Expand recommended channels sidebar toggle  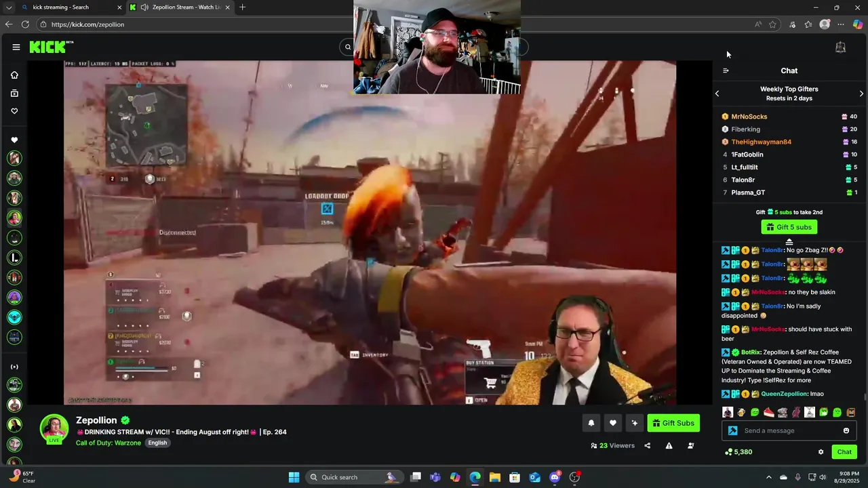[14, 367]
